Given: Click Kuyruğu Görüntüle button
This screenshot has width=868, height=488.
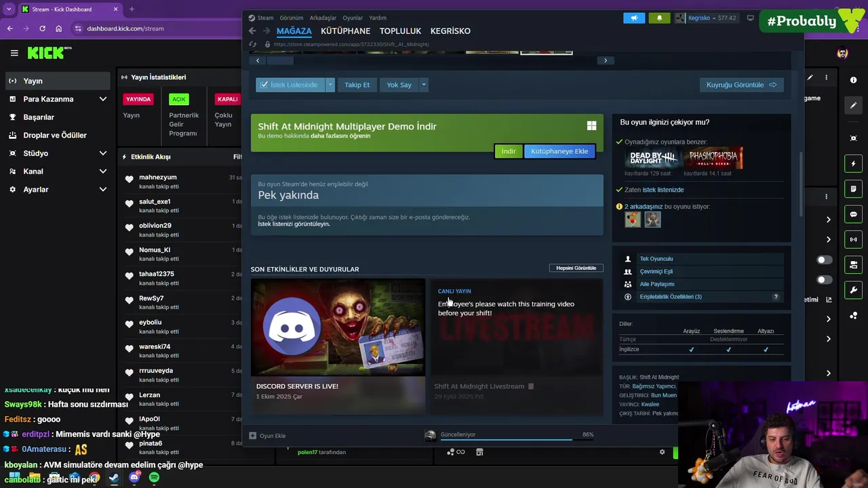Looking at the screenshot, I should click(741, 85).
